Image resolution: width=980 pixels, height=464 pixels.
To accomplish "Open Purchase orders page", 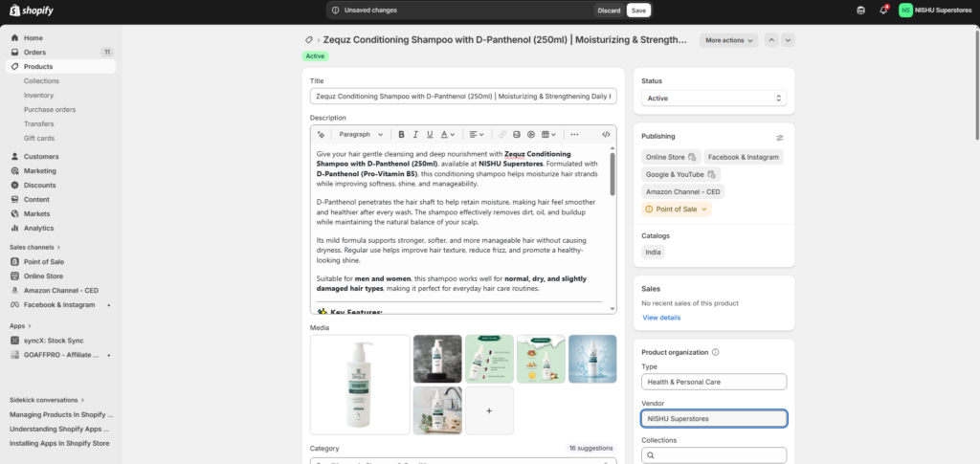I will 50,110.
